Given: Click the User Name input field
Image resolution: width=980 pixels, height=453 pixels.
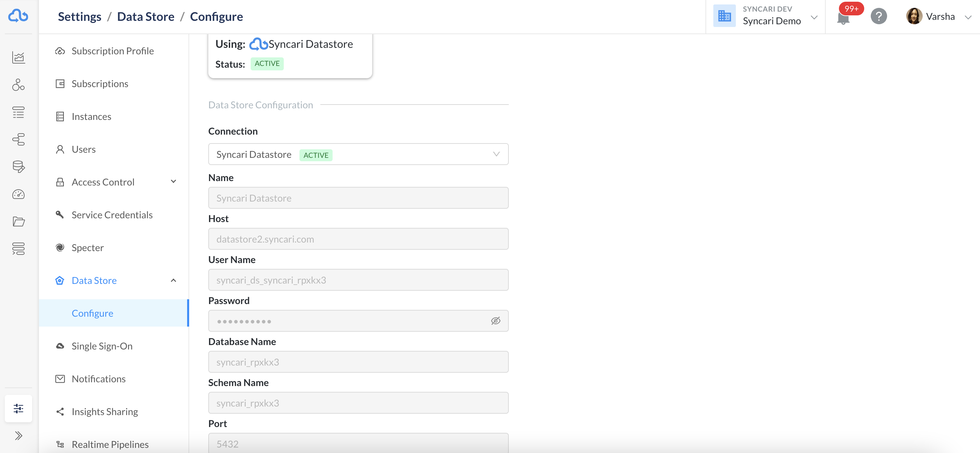Looking at the screenshot, I should (358, 280).
